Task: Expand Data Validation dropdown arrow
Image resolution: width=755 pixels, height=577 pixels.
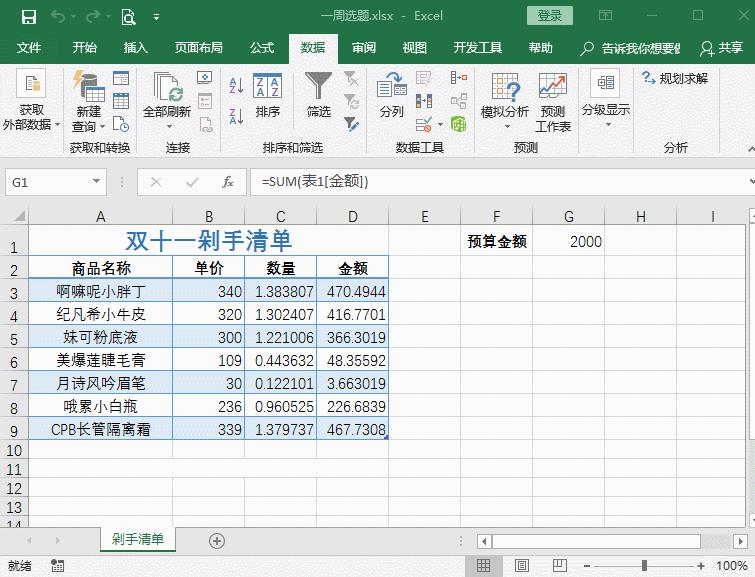Action: pyautogui.click(x=440, y=125)
